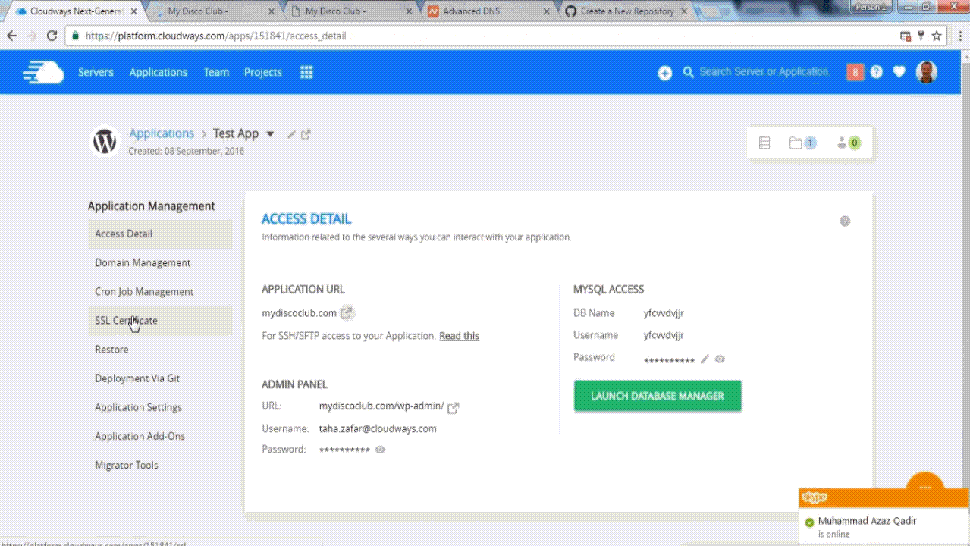Click the Read this link

[459, 336]
